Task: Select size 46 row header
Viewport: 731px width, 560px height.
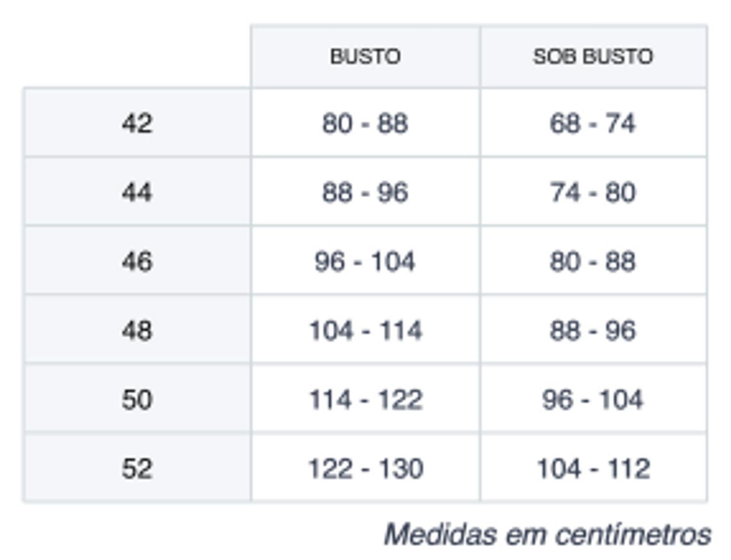Action: point(137,261)
